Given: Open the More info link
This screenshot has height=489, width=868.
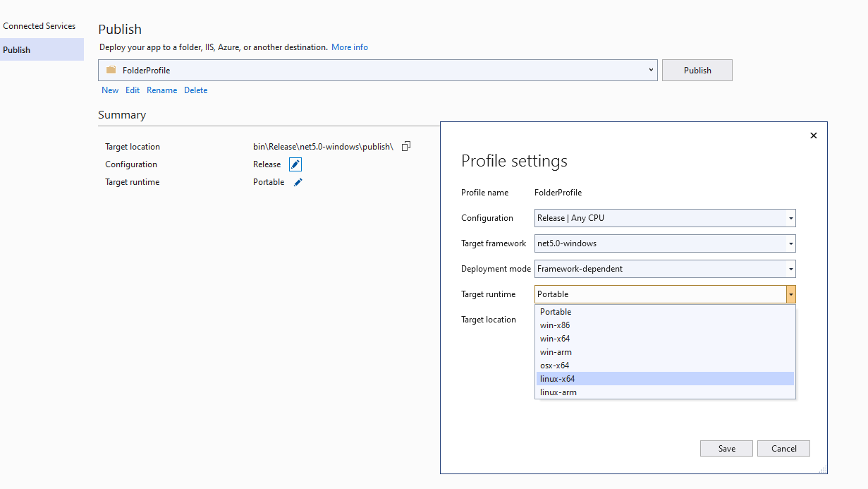Looking at the screenshot, I should pyautogui.click(x=350, y=47).
